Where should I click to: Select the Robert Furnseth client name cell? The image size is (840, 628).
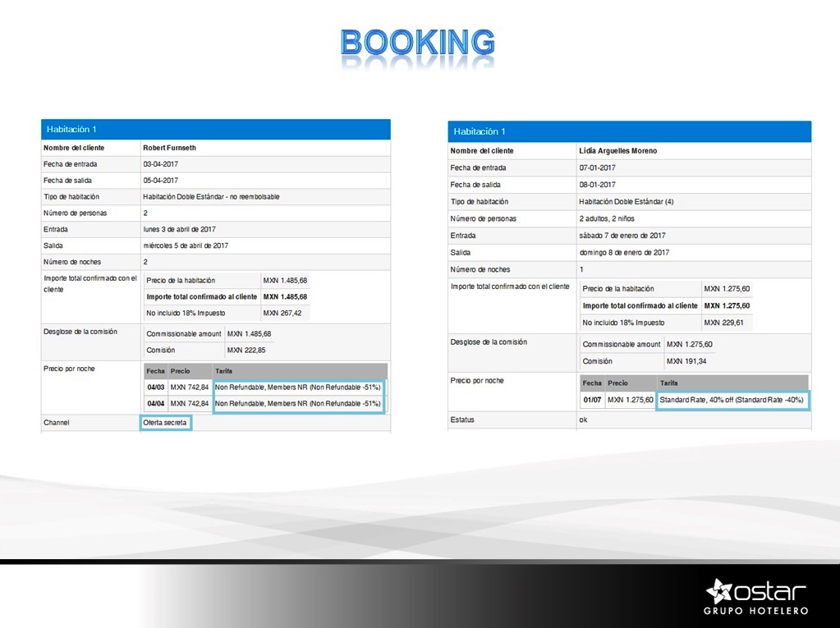coord(170,148)
